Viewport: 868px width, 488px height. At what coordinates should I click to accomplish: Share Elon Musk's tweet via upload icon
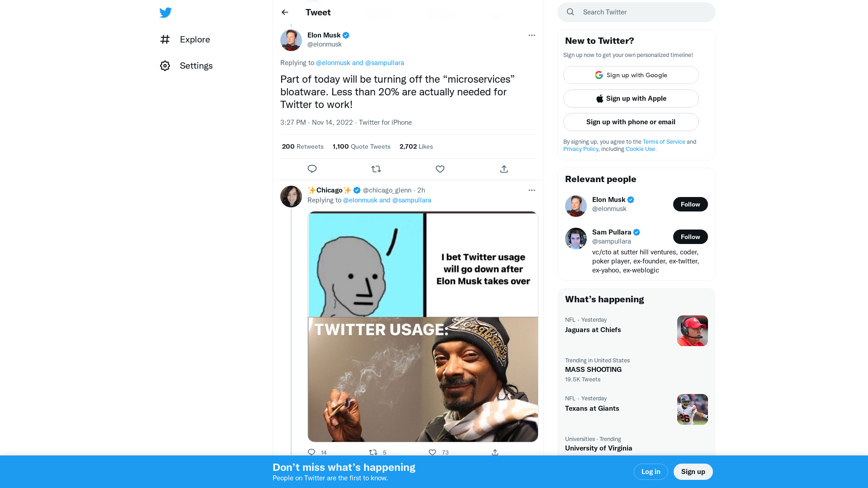click(504, 169)
